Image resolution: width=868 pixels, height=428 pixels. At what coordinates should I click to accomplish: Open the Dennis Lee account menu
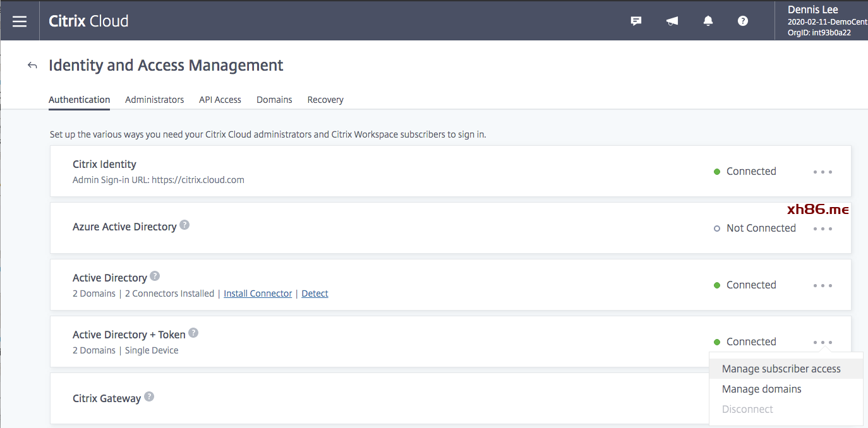(x=821, y=21)
